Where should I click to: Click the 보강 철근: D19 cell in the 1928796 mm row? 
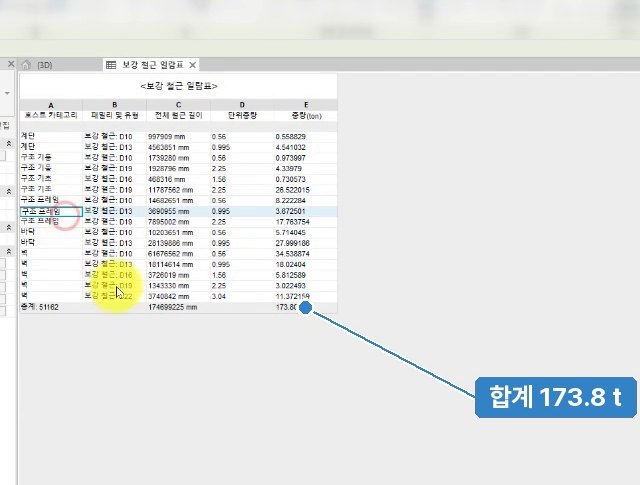pyautogui.click(x=114, y=168)
